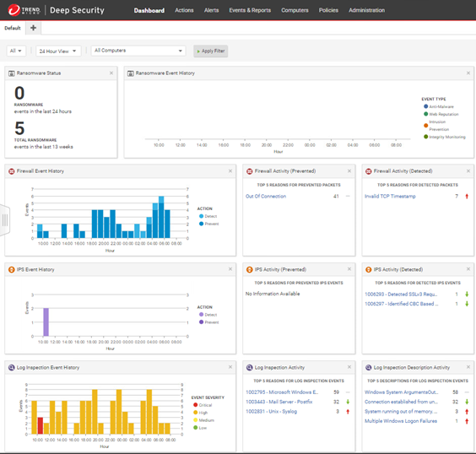Toggle Medium severity legend swatch
The width and height of the screenshot is (476, 454).
point(196,420)
